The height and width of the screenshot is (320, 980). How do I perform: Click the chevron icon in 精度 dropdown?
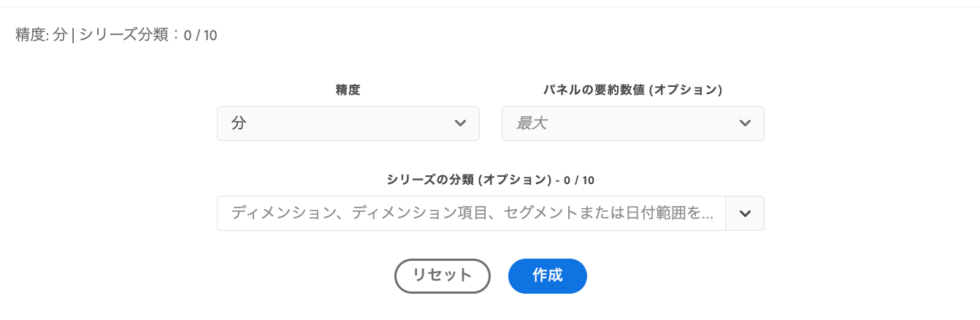[x=460, y=123]
